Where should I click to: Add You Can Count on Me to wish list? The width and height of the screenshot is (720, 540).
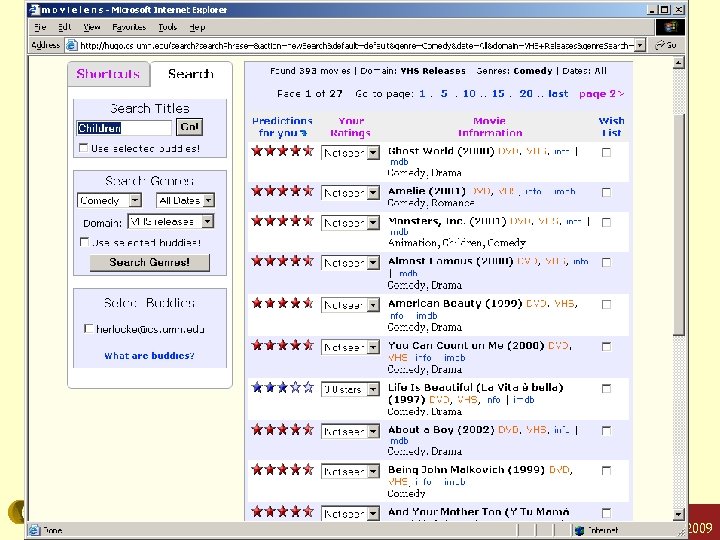pyautogui.click(x=606, y=346)
